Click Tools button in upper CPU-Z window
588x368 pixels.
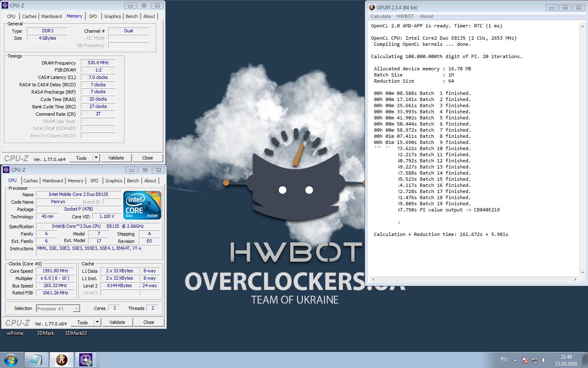coord(81,158)
